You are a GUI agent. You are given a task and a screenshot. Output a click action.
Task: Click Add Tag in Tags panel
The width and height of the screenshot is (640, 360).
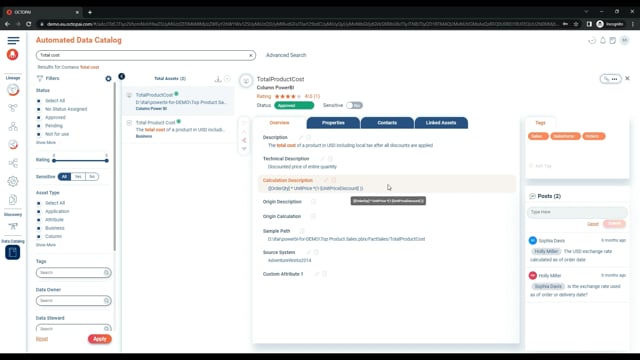coord(540,166)
